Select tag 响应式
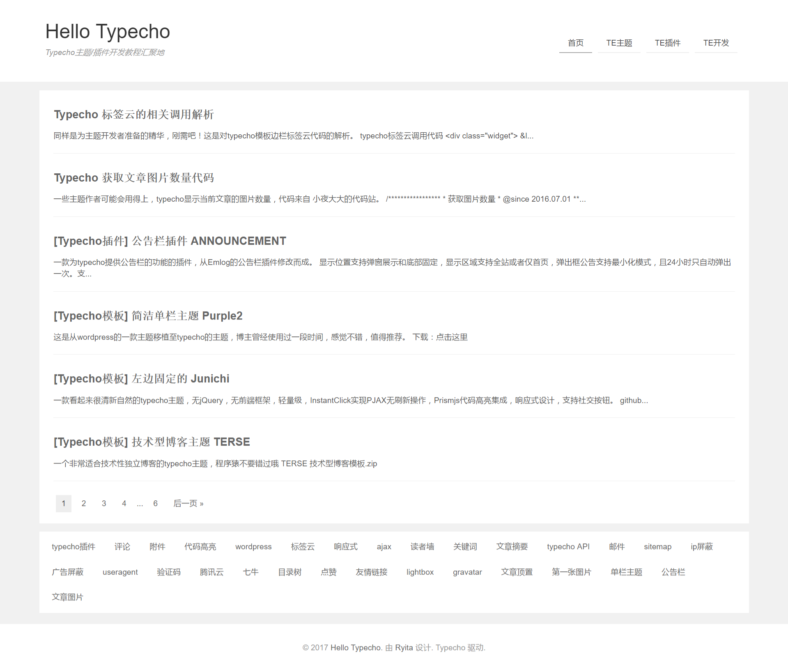Screen dimensions: 788x672 tap(346, 547)
